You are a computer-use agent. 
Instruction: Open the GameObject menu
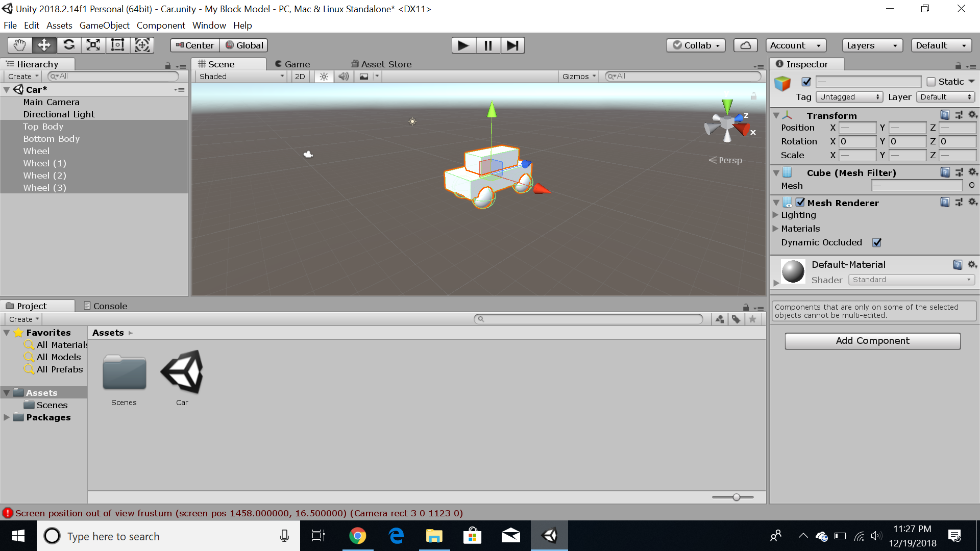[104, 26]
